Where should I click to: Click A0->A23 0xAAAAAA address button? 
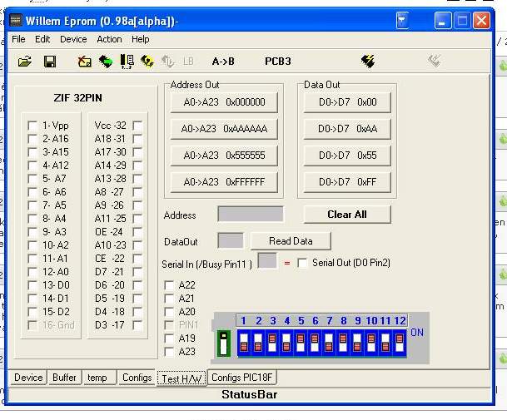[224, 129]
